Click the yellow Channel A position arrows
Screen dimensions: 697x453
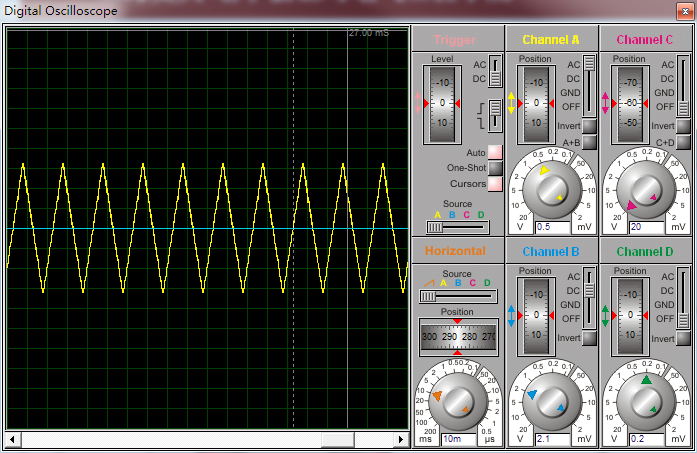512,103
